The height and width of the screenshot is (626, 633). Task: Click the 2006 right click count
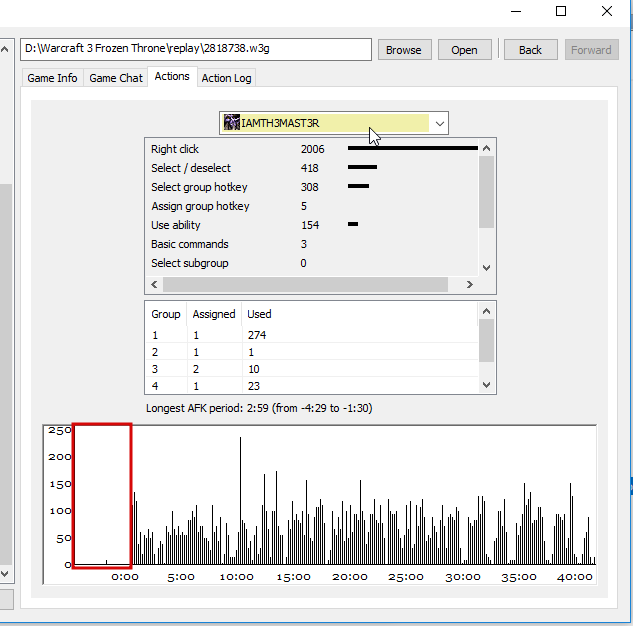coord(312,149)
